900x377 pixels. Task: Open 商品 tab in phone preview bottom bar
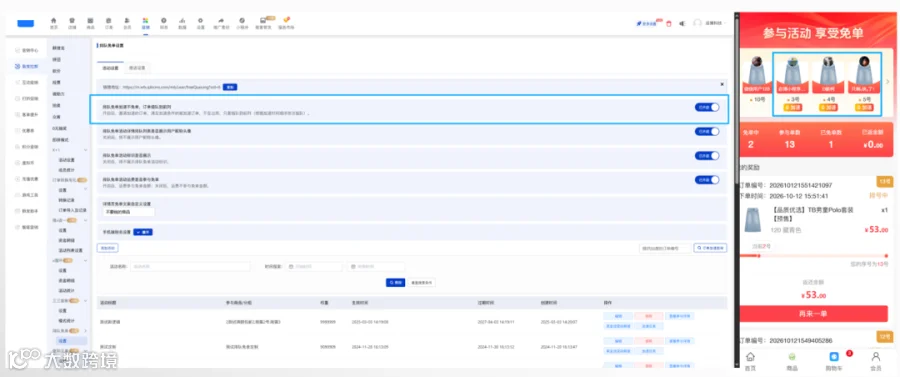792,361
